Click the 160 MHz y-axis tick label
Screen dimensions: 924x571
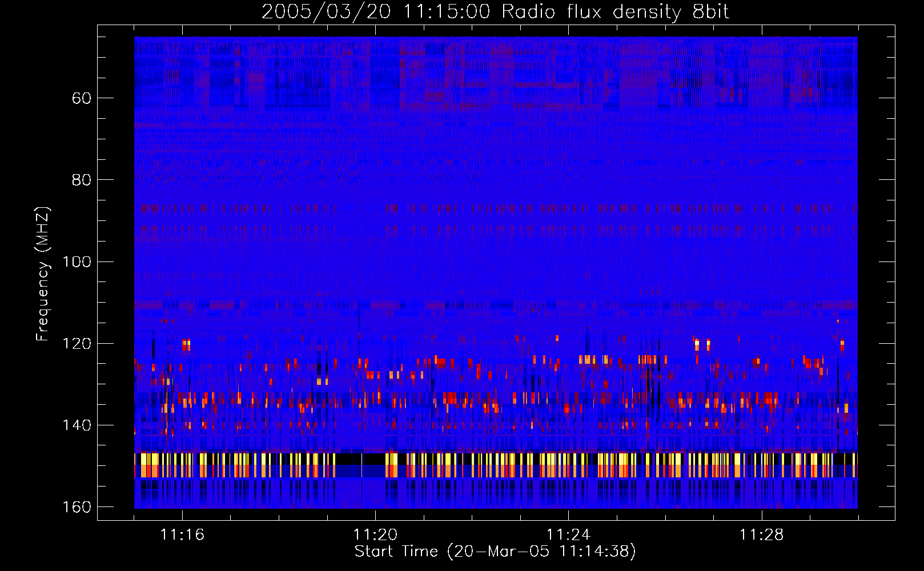(x=77, y=507)
